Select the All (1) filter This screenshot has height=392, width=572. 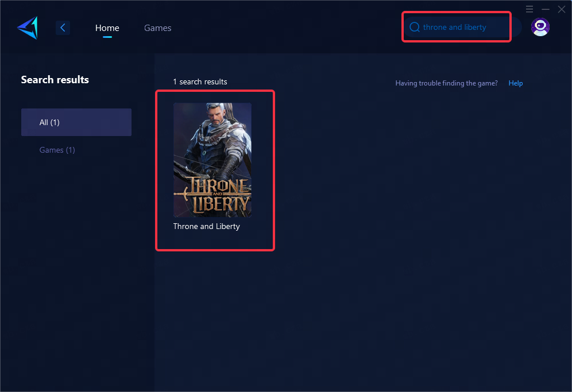point(76,122)
